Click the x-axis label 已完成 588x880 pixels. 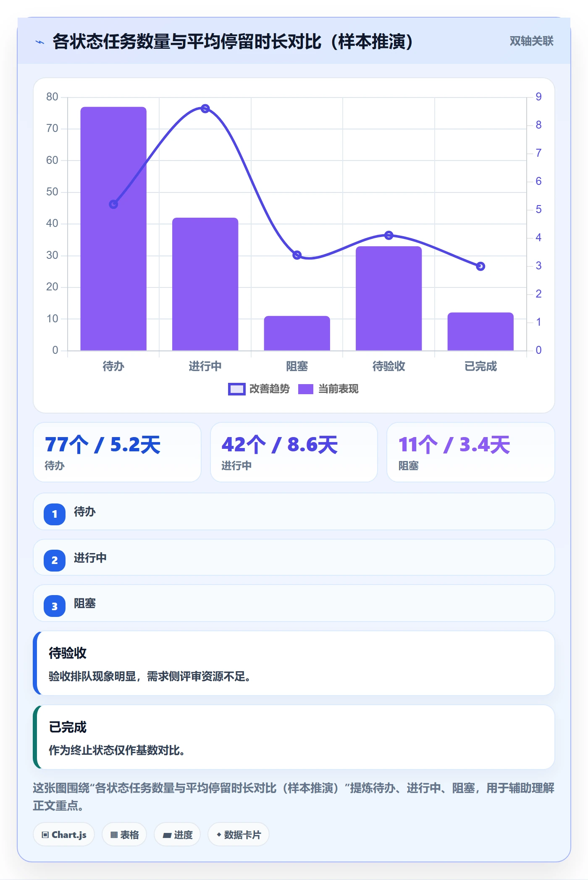click(x=480, y=366)
